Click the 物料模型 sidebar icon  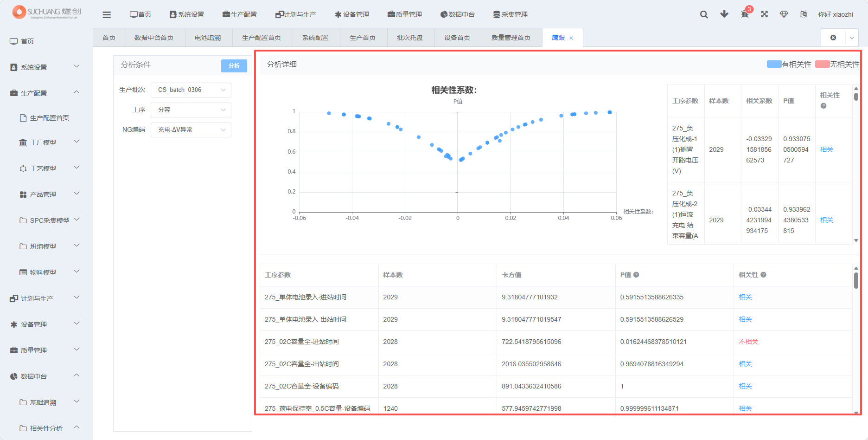coord(23,272)
